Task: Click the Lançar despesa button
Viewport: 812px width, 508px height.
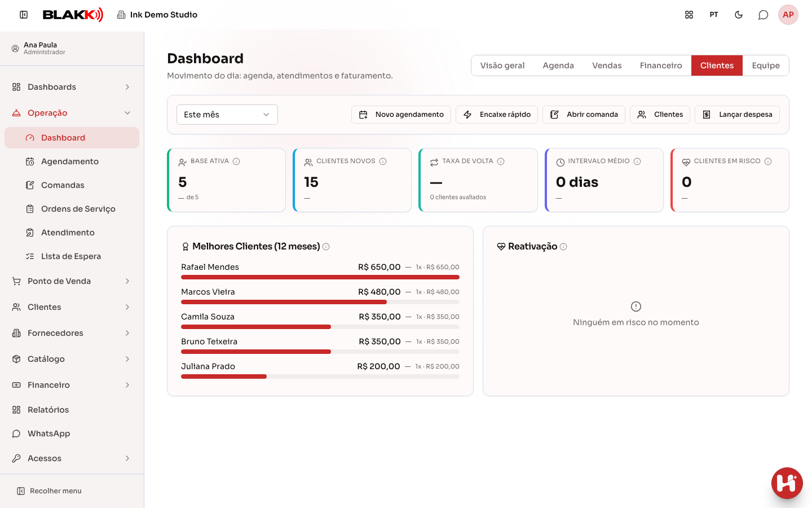Action: (738, 115)
